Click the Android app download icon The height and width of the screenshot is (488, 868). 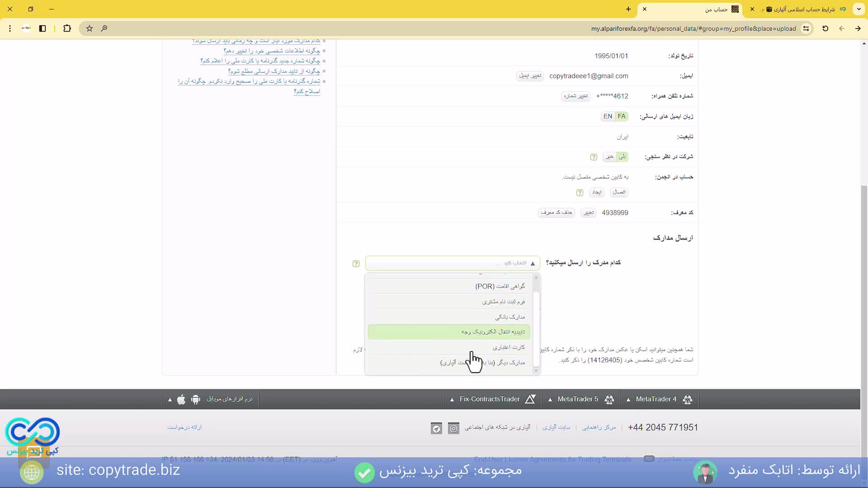point(196,399)
